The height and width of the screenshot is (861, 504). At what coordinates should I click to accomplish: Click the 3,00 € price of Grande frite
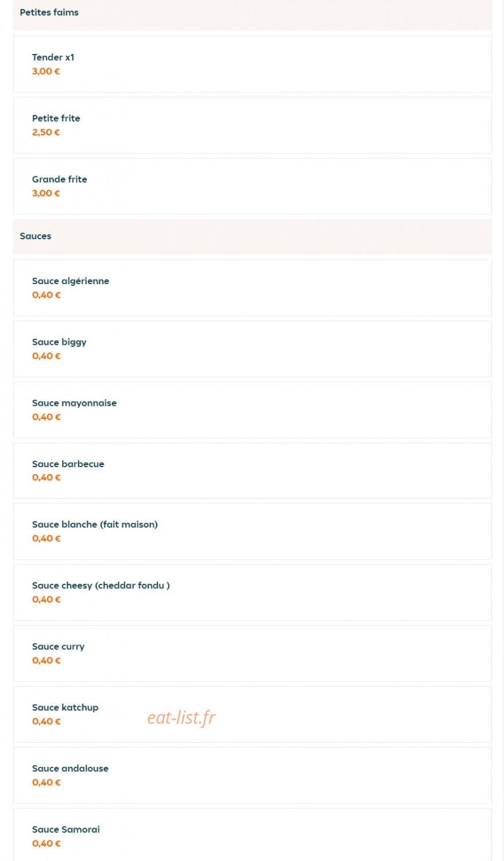pyautogui.click(x=46, y=193)
